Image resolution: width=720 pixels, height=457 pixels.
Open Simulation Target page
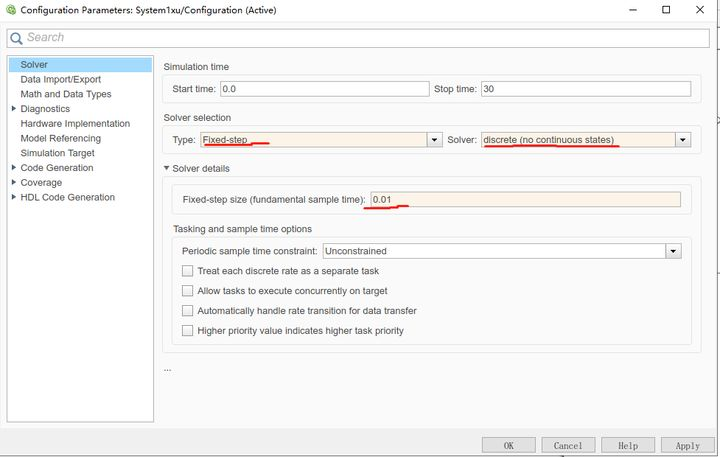click(x=57, y=153)
